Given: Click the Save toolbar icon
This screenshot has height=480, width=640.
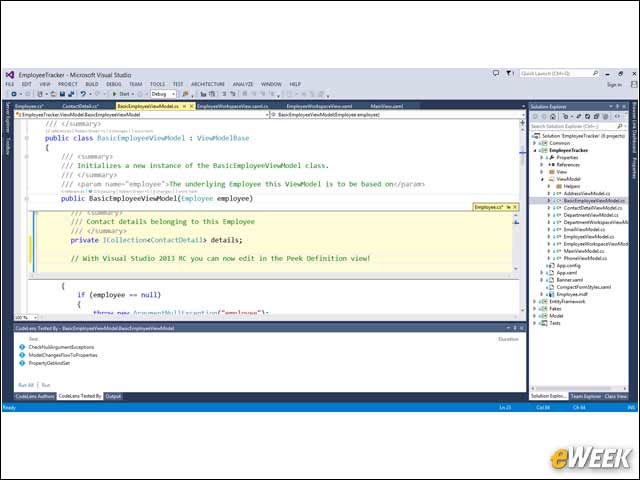Looking at the screenshot, I should point(62,94).
